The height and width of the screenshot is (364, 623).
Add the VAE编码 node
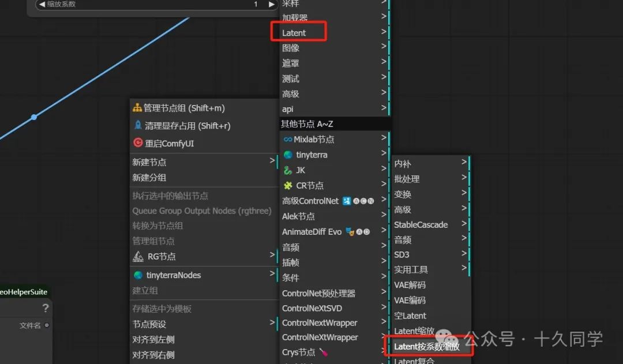point(431,301)
